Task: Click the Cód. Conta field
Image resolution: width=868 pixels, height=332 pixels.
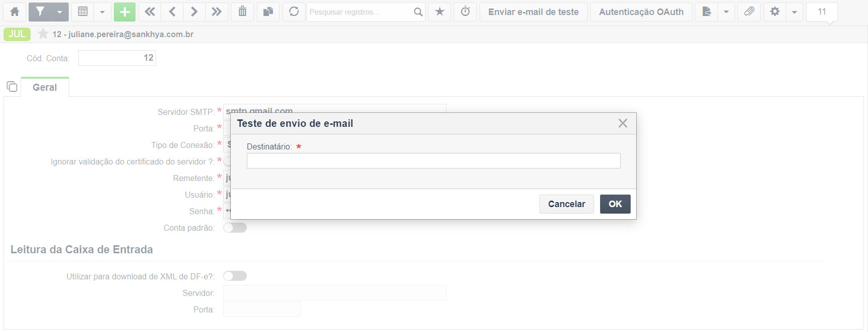Action: (x=117, y=58)
